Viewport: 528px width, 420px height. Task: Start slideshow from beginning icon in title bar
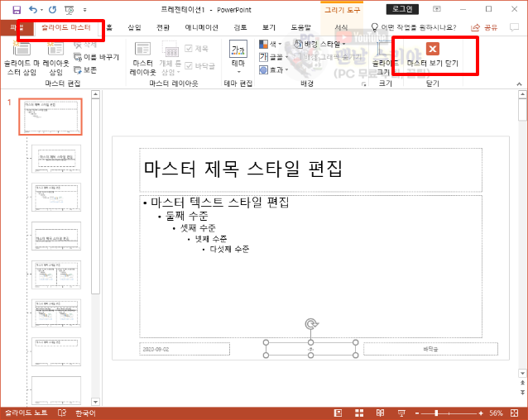point(70,10)
